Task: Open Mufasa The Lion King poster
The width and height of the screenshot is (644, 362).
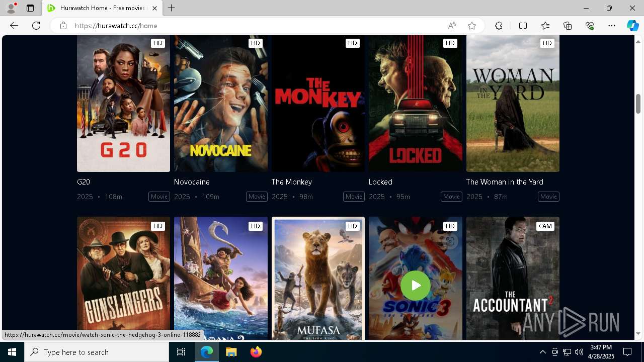Action: click(318, 279)
